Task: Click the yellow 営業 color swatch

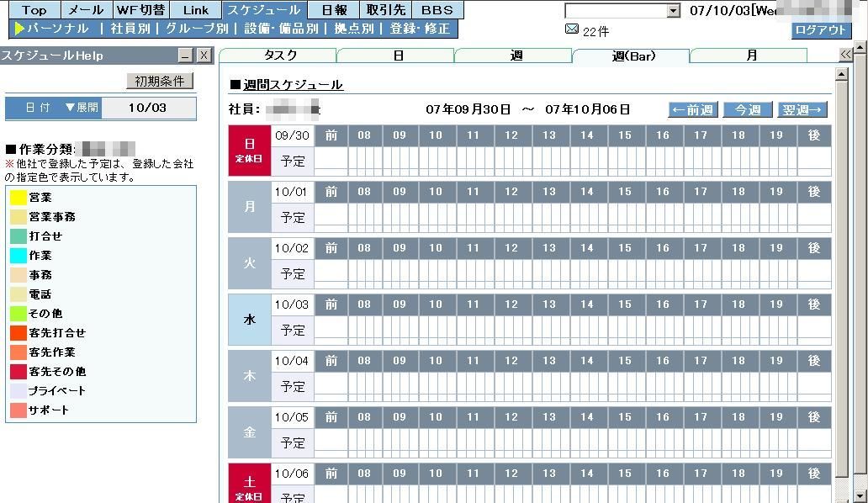Action: click(19, 198)
